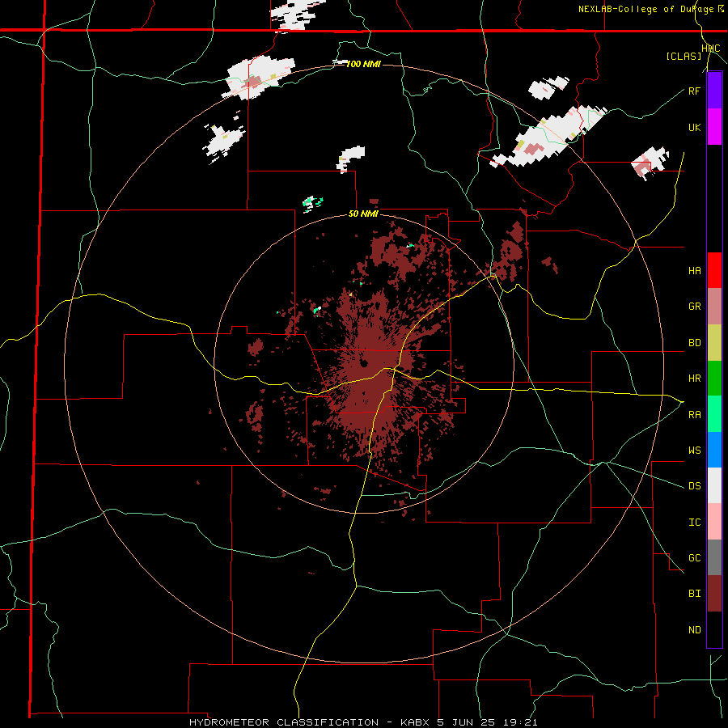
Task: Click the 100 NMI range ring label
Action: (x=363, y=64)
